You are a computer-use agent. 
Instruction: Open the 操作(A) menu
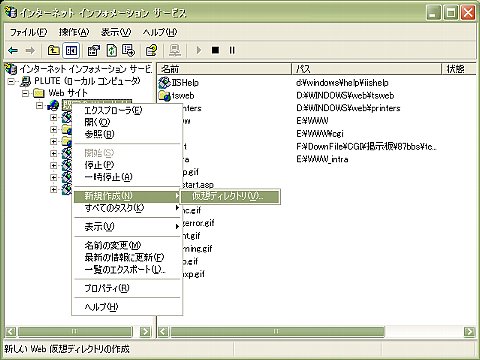coord(74,32)
